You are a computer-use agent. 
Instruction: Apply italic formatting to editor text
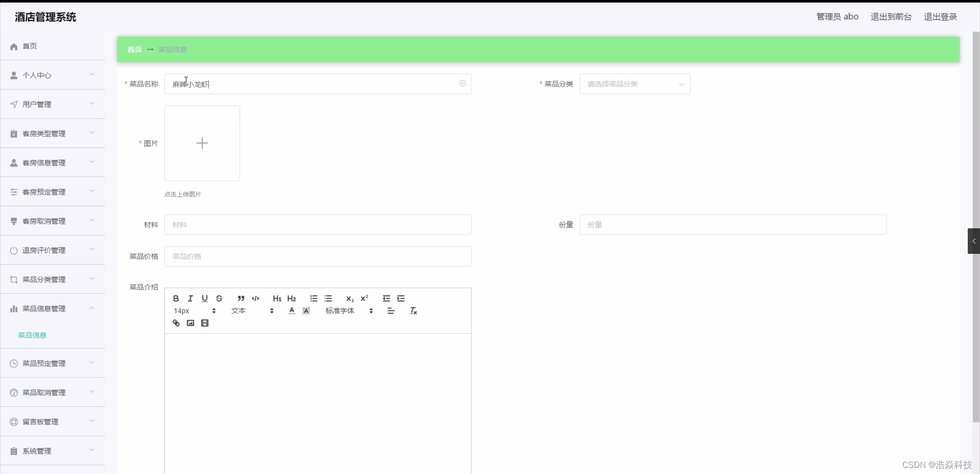[x=190, y=298]
